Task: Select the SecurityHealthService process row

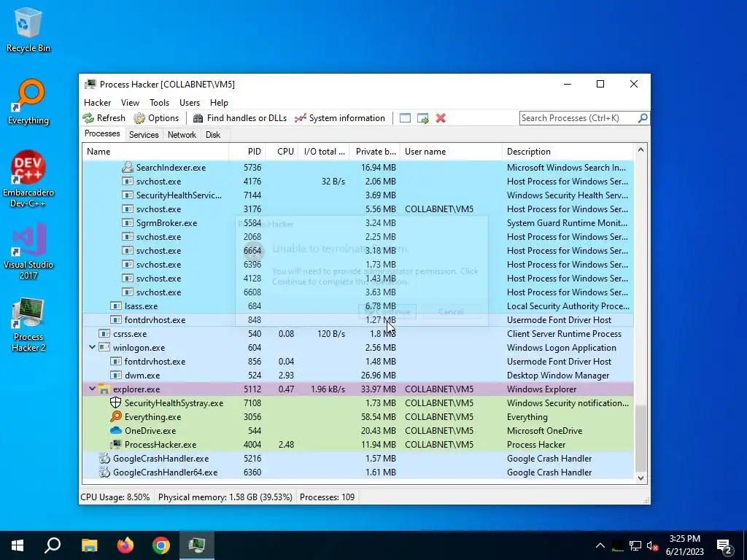Action: 358,195
